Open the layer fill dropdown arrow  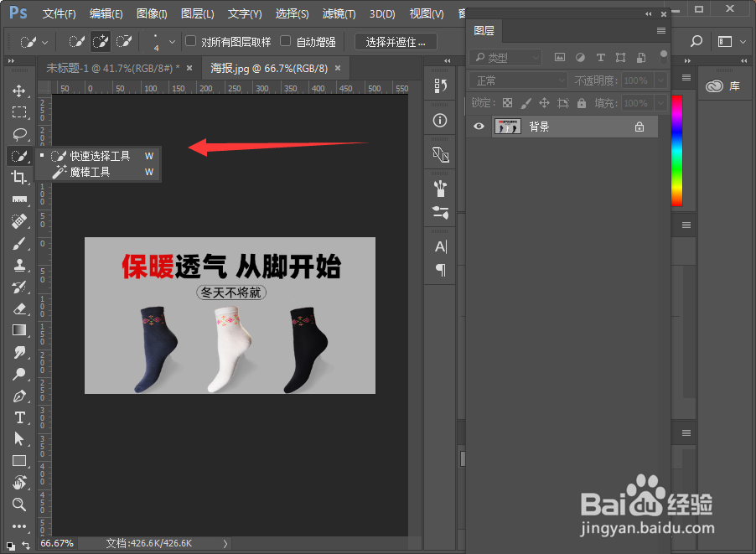[661, 103]
